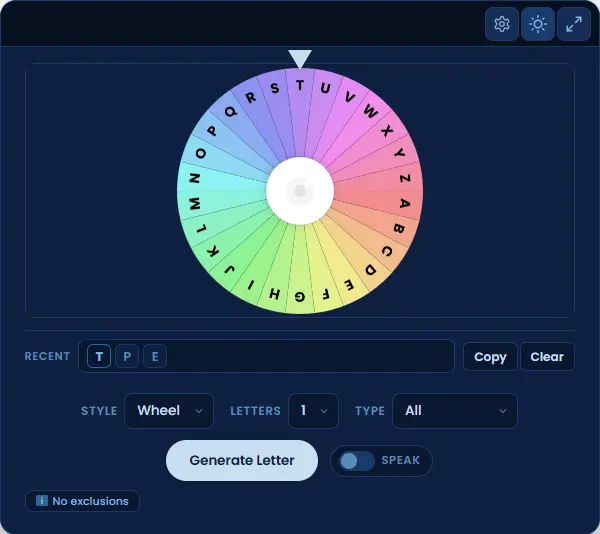Click the letter B on the wheel

pyautogui.click(x=399, y=228)
